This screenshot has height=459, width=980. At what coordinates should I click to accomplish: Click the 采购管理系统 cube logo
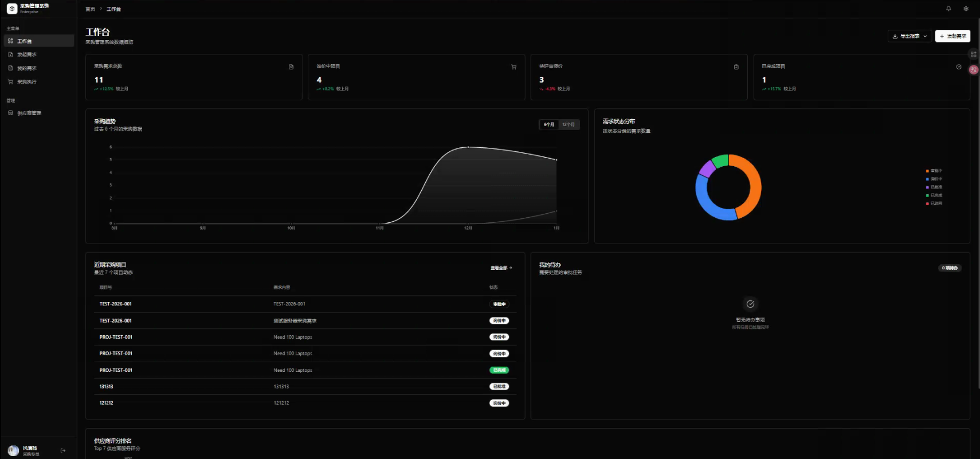coord(12,9)
